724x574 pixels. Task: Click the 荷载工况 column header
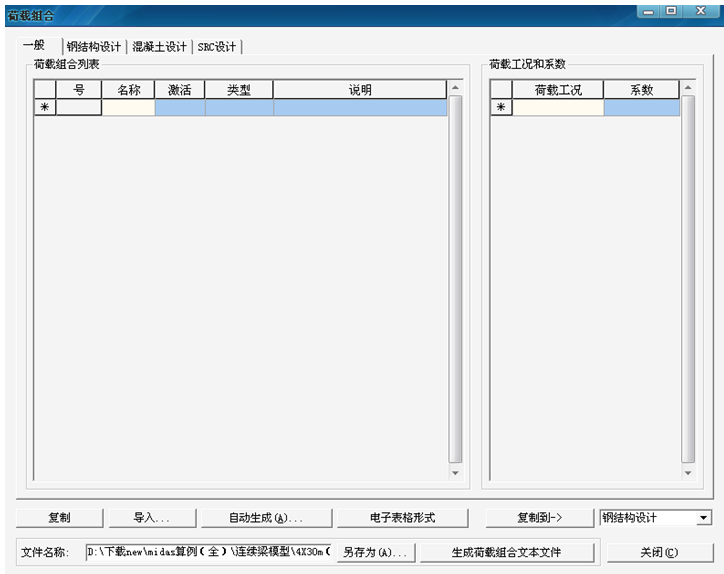[558, 90]
